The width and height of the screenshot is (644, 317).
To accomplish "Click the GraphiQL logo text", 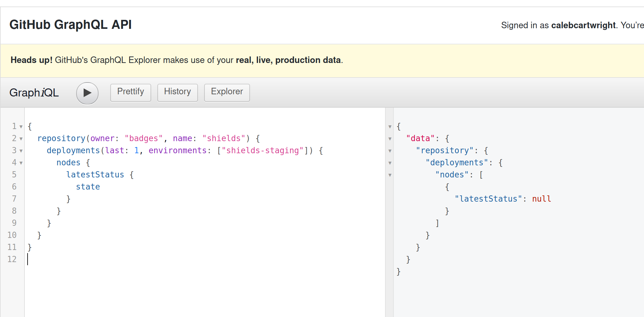I will pos(34,93).
